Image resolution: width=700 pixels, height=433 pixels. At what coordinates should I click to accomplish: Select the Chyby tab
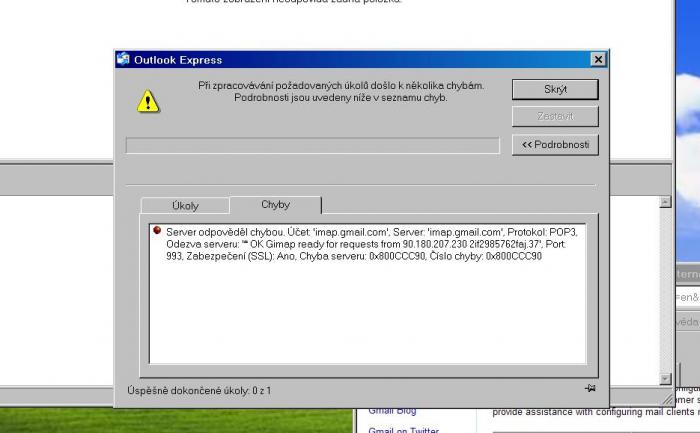275,204
